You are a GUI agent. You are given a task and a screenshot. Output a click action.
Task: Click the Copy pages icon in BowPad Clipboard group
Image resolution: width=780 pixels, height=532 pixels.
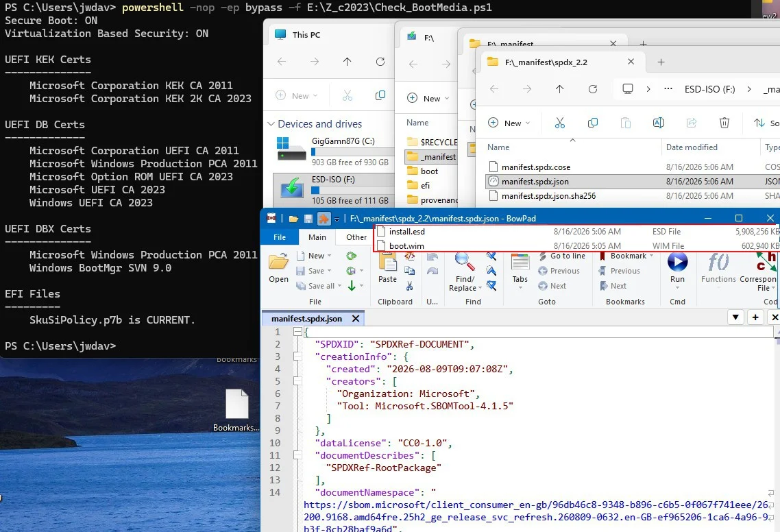409,270
